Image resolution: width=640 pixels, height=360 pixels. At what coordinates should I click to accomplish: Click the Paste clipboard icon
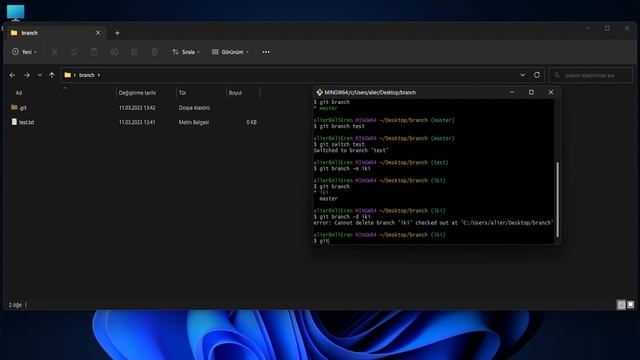[94, 52]
